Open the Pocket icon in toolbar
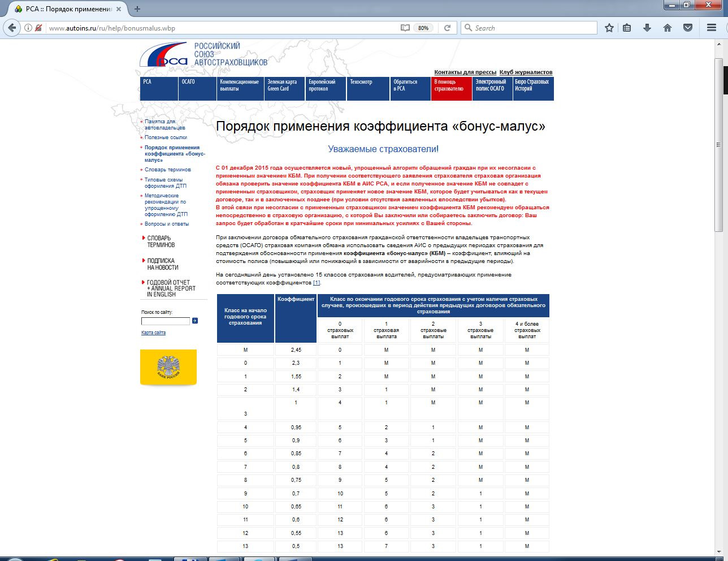Screen dimensions: 728x561 tap(688, 28)
